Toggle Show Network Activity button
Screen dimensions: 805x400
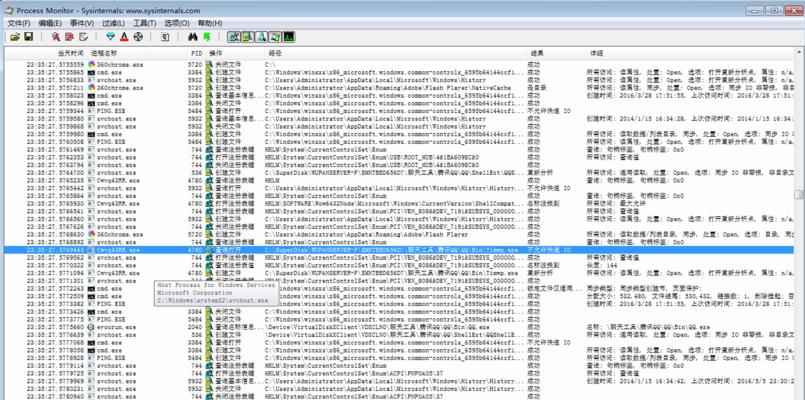point(261,36)
